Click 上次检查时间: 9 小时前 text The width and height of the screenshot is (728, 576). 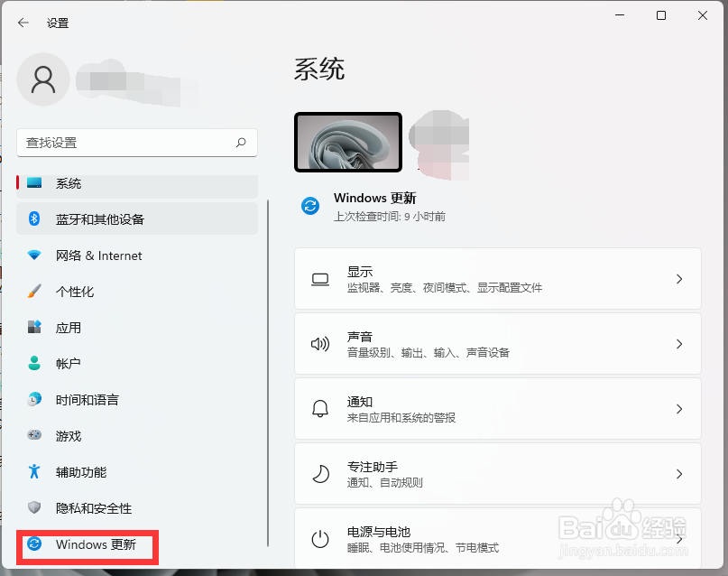(389, 217)
